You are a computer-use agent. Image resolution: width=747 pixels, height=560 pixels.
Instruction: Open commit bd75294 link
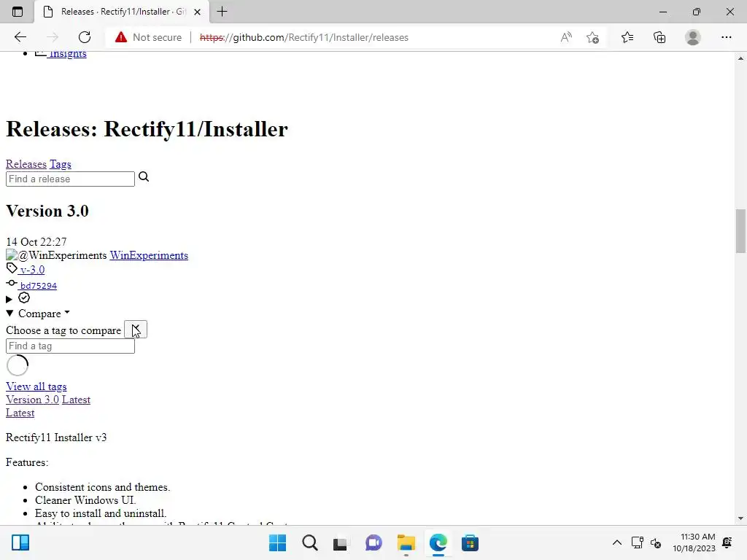(x=39, y=286)
